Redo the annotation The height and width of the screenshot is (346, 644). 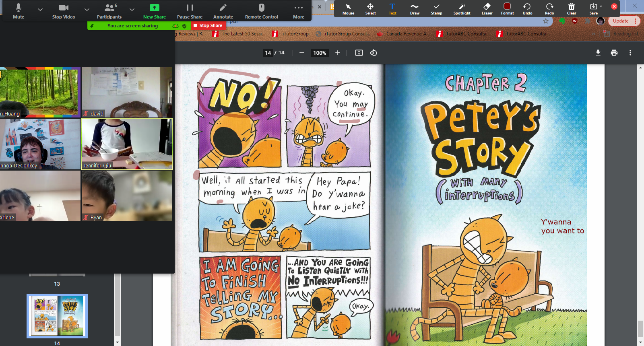[549, 9]
